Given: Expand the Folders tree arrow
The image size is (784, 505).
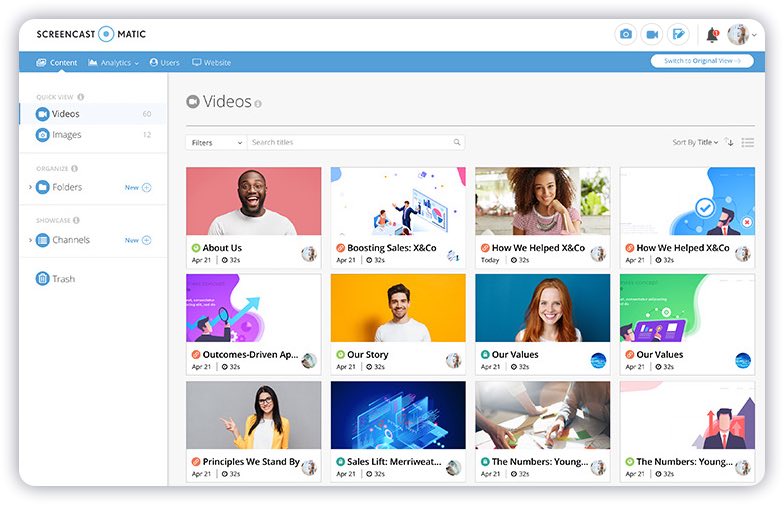Looking at the screenshot, I should coord(30,187).
